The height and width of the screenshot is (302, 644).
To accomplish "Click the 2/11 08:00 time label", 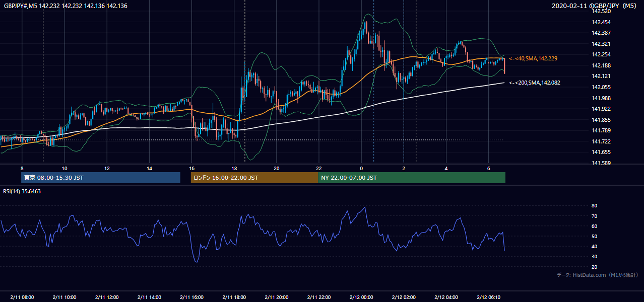I will coord(22,297).
